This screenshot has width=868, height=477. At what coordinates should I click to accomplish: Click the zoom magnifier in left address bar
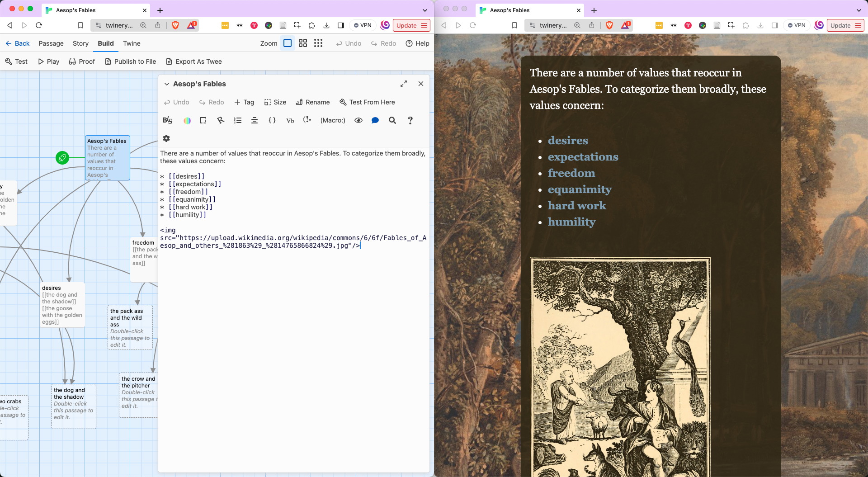coord(143,25)
